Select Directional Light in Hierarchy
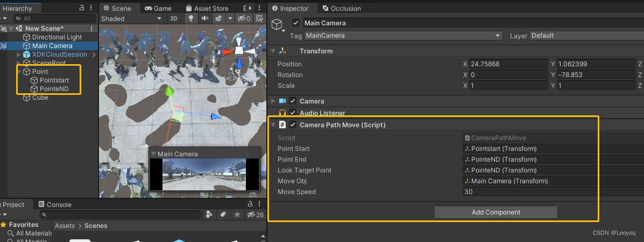644x242 pixels. (57, 37)
